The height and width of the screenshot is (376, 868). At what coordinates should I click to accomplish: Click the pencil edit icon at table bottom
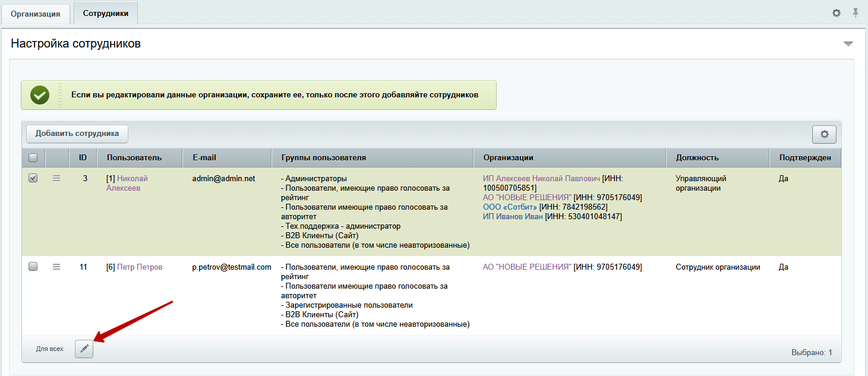tap(84, 349)
